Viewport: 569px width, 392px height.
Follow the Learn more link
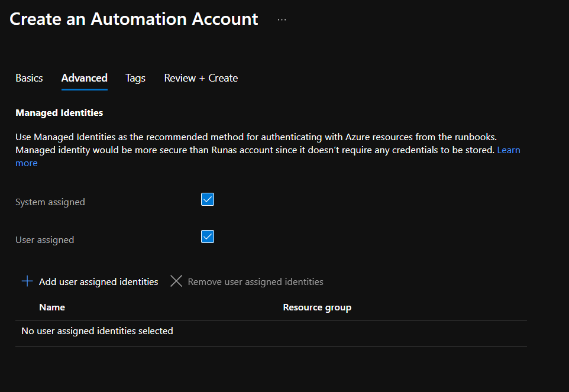508,150
